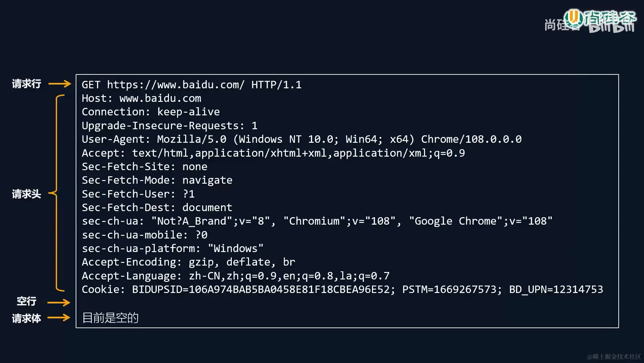Viewport: 644px width, 363px height.
Task: Click the arrow next to 请求行
Action: tap(59, 84)
